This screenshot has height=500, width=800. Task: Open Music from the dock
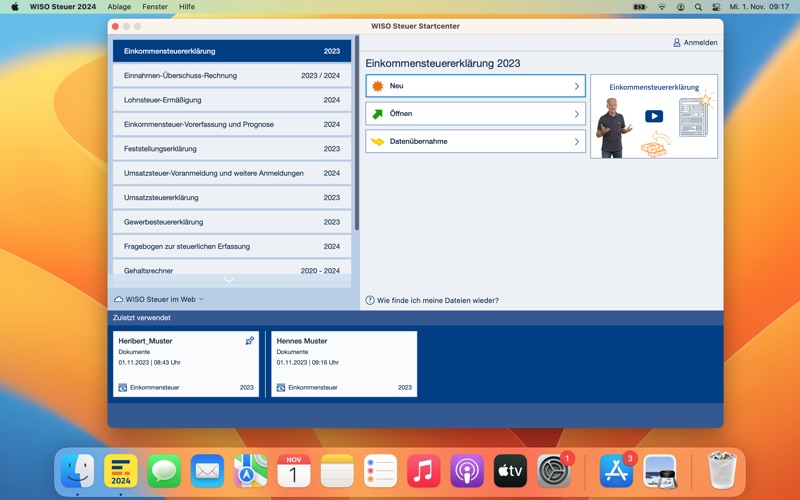coord(423,470)
